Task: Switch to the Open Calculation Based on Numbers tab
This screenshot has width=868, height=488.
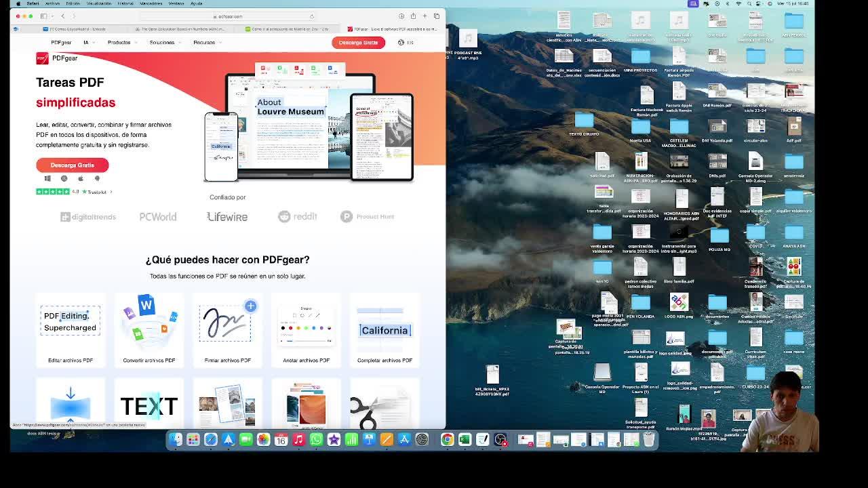Action: point(180,29)
